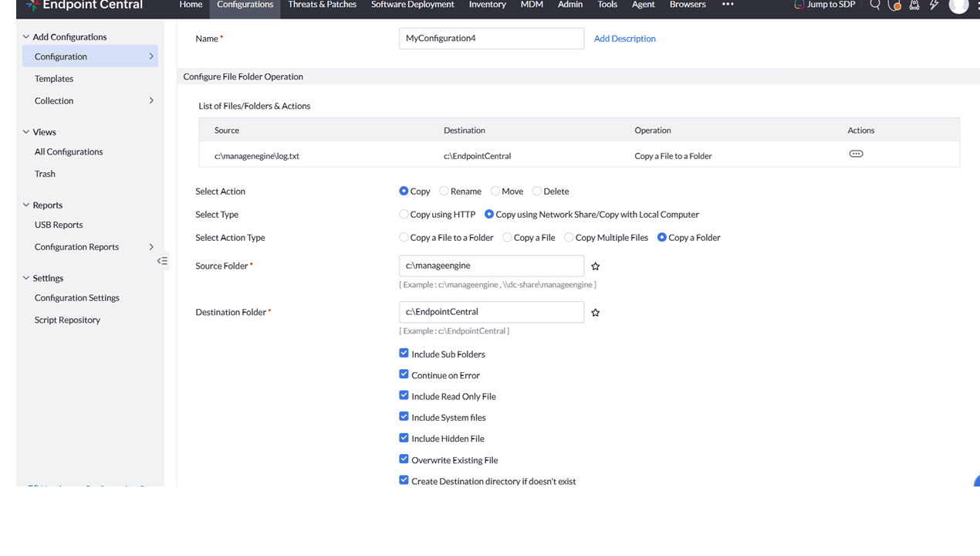Switch to Inventory tab
The image size is (980, 556).
pos(488,5)
